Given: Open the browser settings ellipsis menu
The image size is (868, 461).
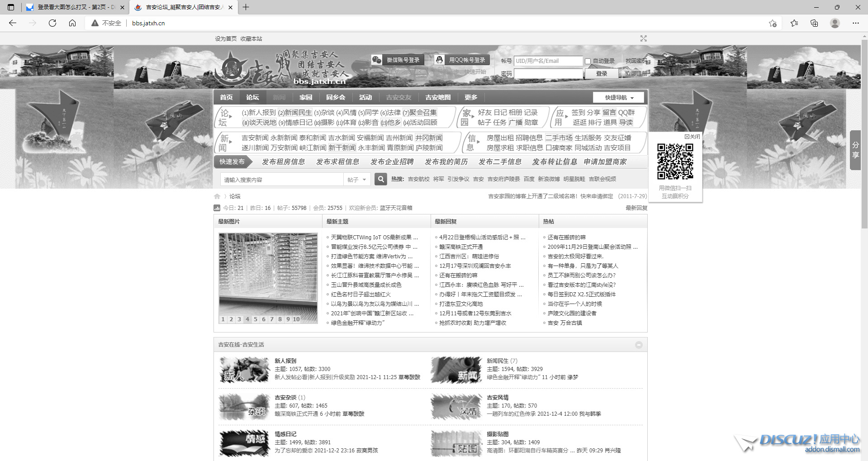Looking at the screenshot, I should [x=856, y=23].
